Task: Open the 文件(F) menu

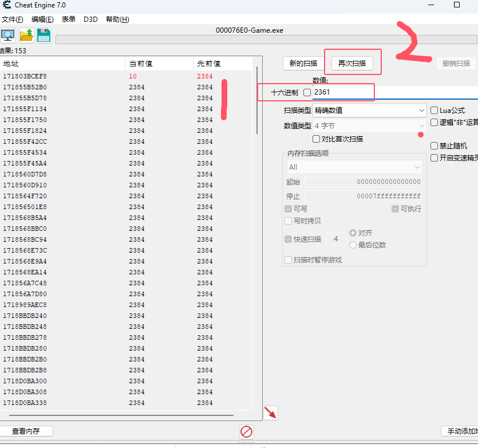Action: tap(12, 19)
